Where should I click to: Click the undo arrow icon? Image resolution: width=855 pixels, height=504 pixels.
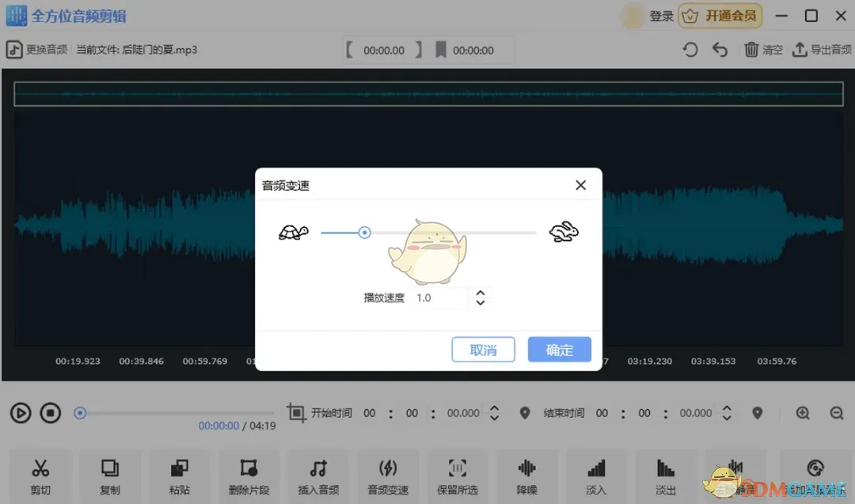(x=719, y=49)
